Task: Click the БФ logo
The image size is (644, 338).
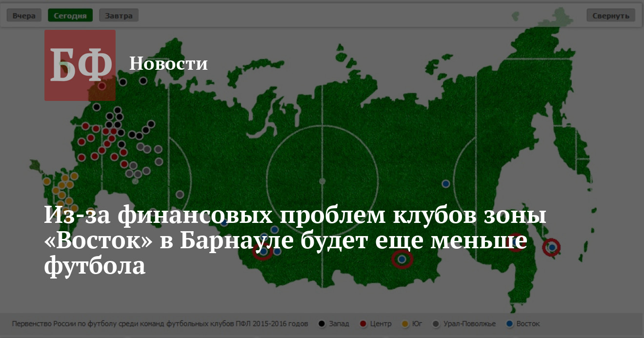Action: coord(80,65)
